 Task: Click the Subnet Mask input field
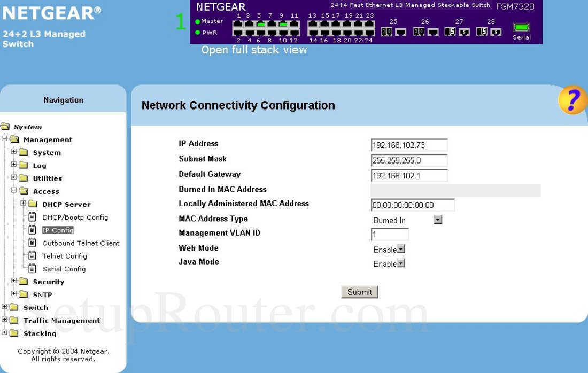click(x=409, y=160)
